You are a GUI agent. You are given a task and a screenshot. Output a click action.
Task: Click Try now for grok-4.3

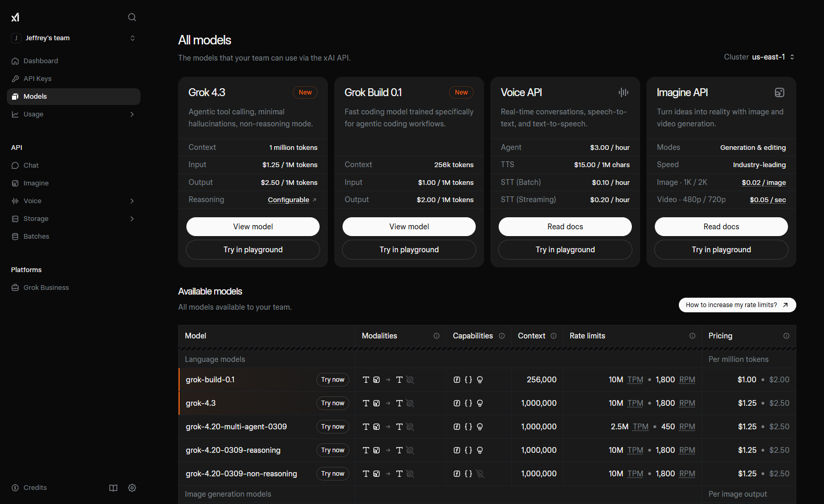tap(333, 403)
